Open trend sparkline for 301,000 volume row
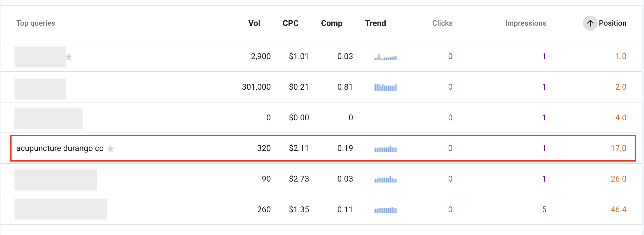The width and height of the screenshot is (644, 235). tap(386, 87)
